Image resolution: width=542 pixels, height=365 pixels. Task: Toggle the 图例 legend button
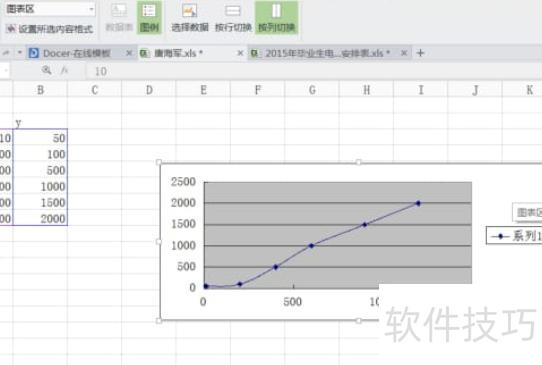149,17
